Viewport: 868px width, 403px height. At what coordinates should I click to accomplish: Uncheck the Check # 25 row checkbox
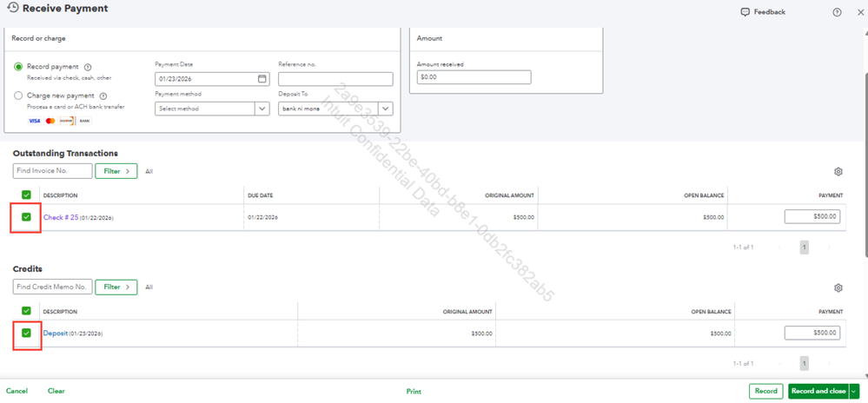[26, 217]
